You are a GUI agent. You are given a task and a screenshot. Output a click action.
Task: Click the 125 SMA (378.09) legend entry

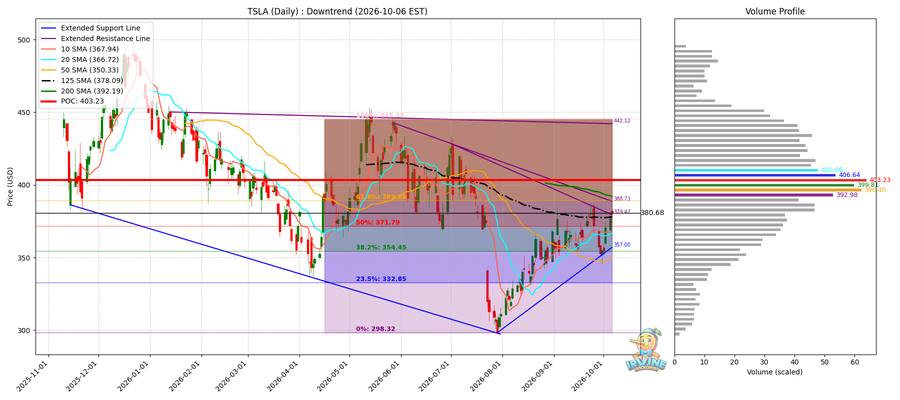click(81, 81)
